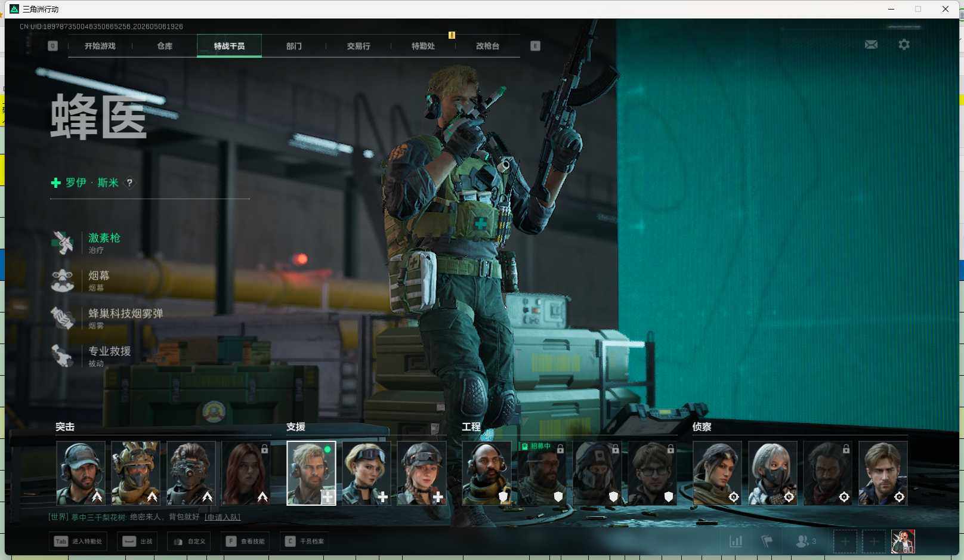Open the friends icon showing 3
This screenshot has height=560, width=964.
click(806, 542)
